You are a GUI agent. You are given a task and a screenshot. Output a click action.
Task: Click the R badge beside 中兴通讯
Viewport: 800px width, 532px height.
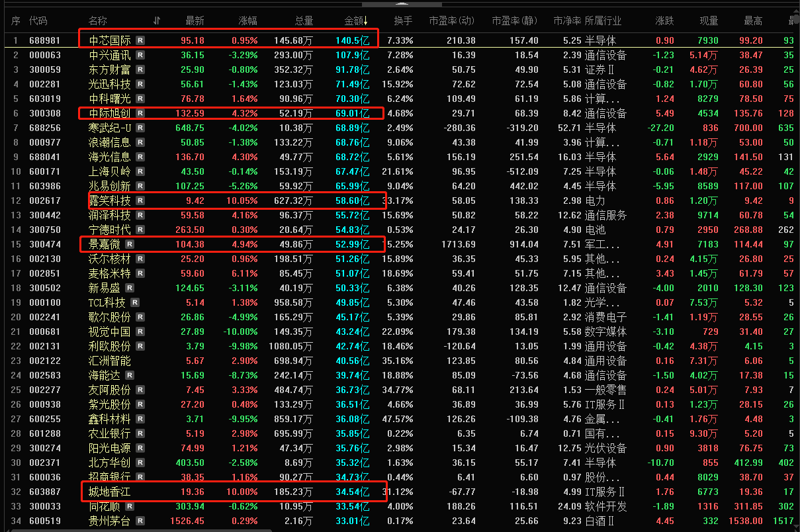[x=140, y=55]
